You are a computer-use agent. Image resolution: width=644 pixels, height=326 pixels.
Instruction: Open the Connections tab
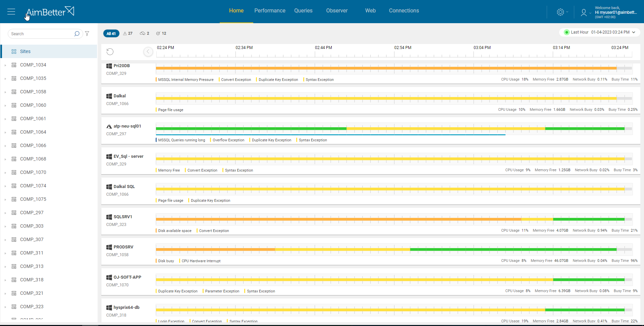tap(404, 11)
